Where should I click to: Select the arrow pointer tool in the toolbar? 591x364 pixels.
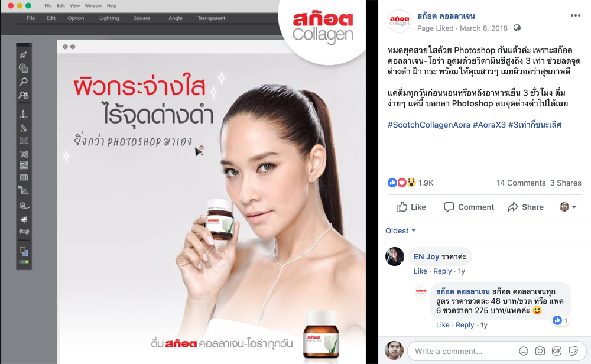click(24, 55)
